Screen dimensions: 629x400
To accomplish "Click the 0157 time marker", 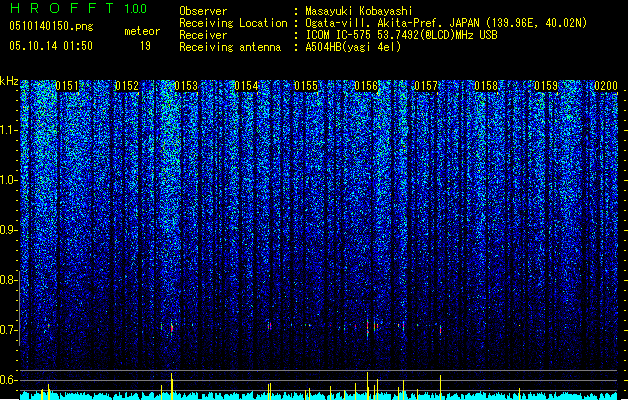I will [426, 86].
